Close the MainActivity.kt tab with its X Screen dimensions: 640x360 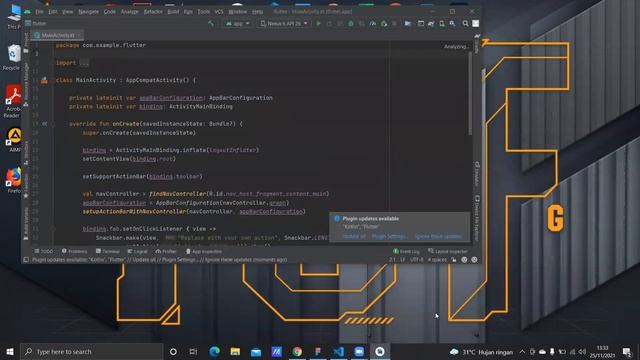(x=79, y=36)
